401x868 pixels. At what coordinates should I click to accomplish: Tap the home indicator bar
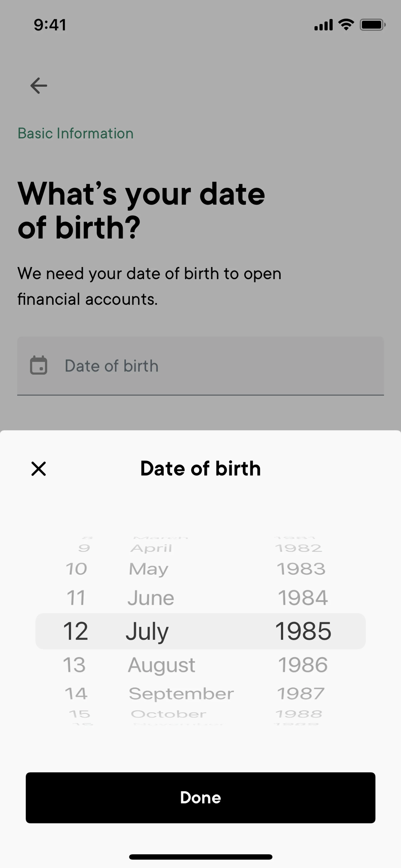(200, 857)
